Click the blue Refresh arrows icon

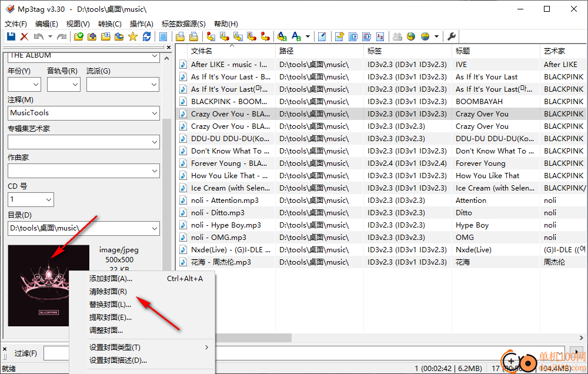pos(146,36)
